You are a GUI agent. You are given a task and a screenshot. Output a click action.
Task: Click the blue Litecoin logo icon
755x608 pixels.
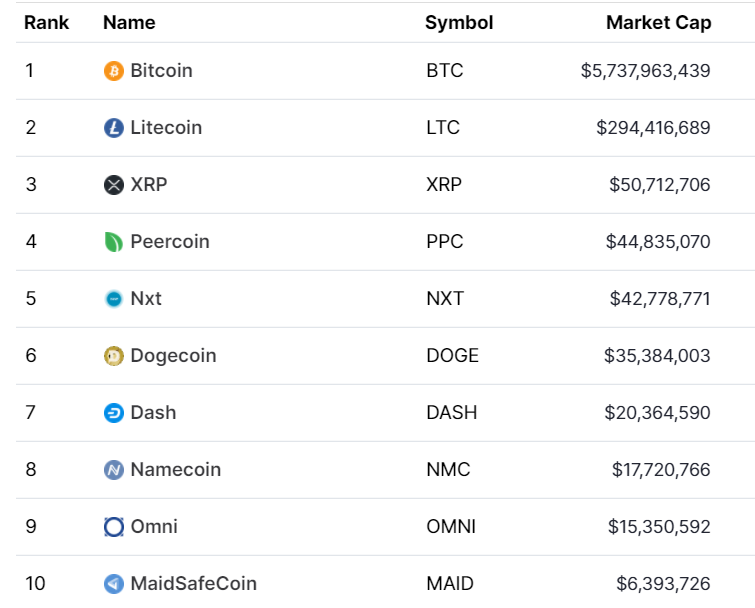pos(114,128)
